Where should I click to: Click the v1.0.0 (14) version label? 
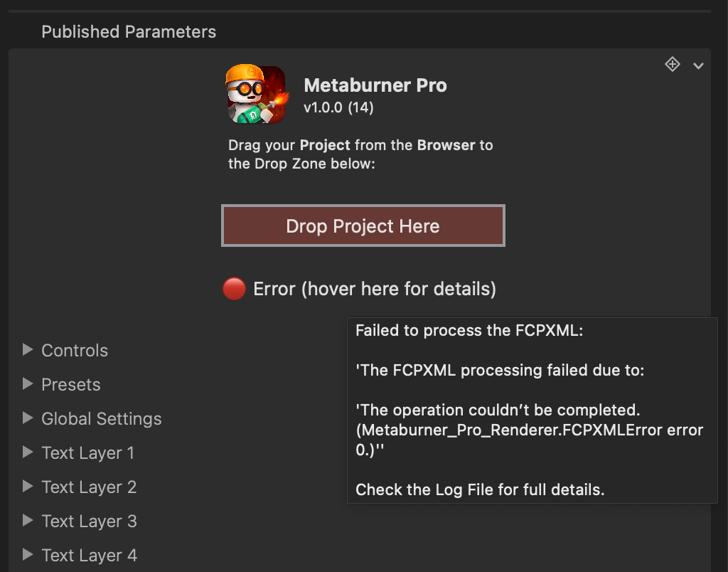(338, 108)
